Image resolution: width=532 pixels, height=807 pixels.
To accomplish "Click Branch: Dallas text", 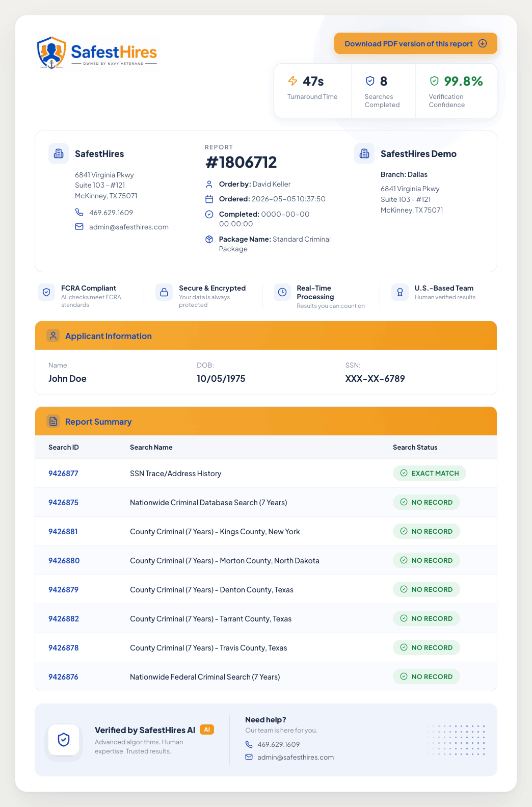I will tap(404, 174).
